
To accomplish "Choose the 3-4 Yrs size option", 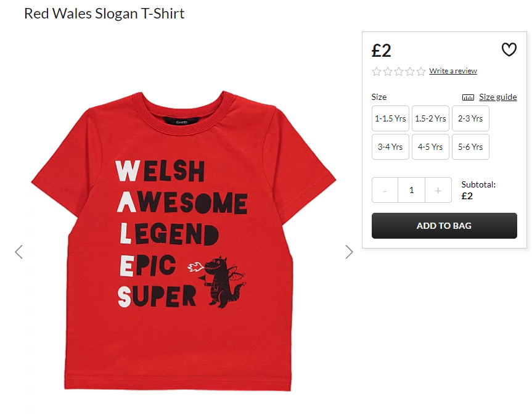I will 390,147.
